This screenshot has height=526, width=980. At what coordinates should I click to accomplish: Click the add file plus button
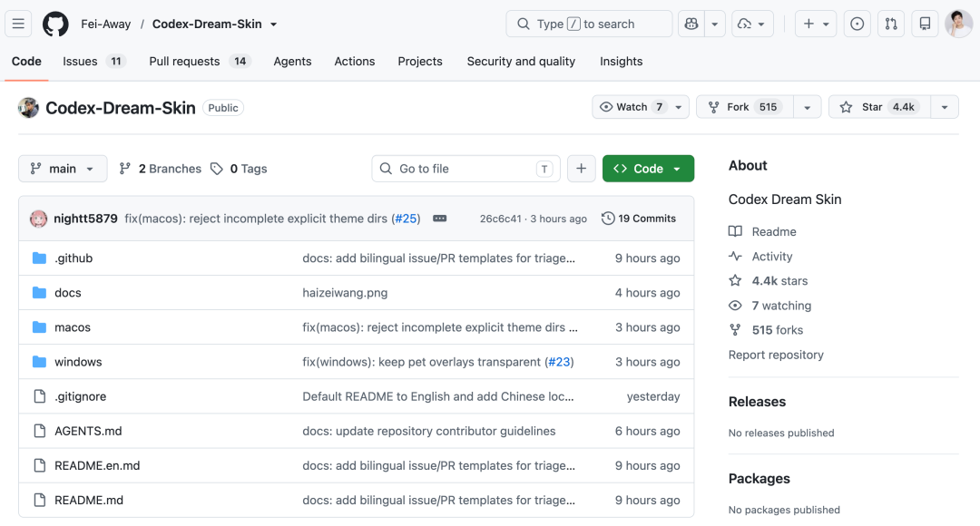[582, 169]
